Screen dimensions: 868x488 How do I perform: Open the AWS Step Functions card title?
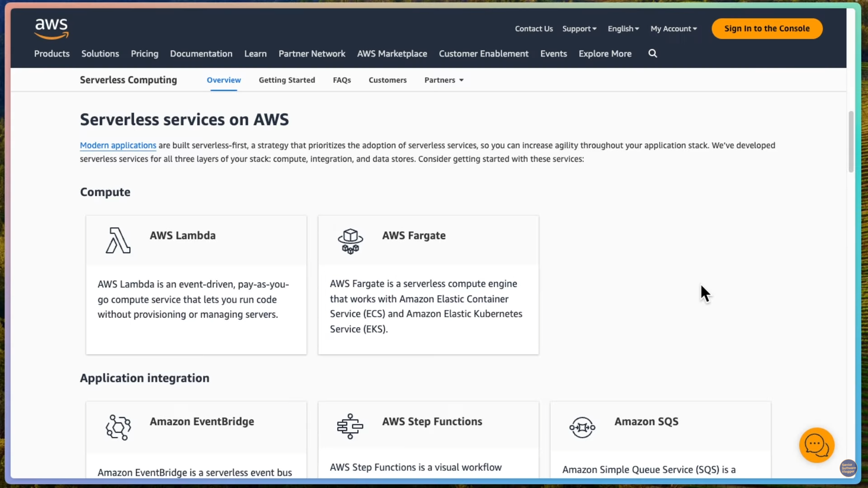point(432,422)
